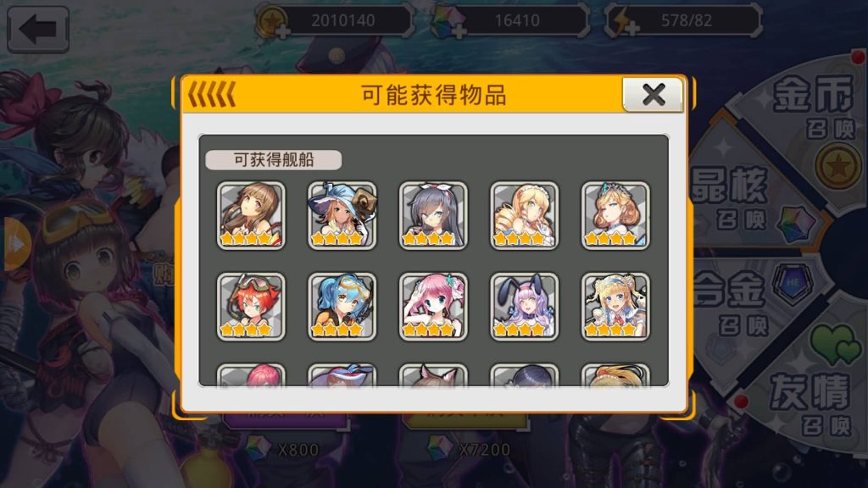Select the blue witch hat ship icon
Viewport: 868px width, 488px height.
pyautogui.click(x=342, y=215)
